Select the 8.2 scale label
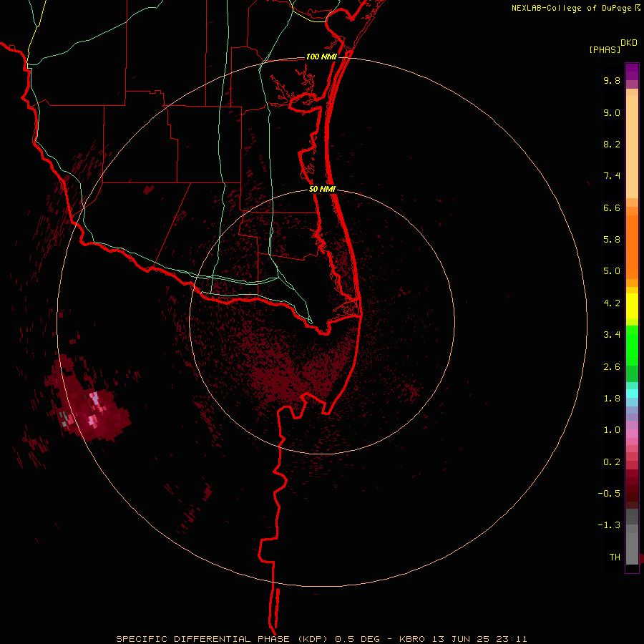This screenshot has width=644, height=644. click(612, 144)
